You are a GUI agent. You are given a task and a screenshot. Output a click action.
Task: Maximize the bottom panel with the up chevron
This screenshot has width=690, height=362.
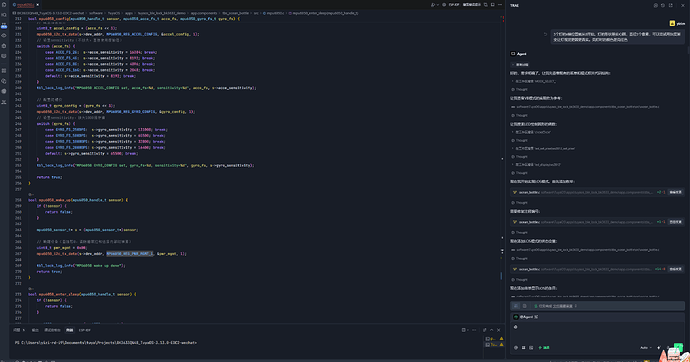pos(492,330)
